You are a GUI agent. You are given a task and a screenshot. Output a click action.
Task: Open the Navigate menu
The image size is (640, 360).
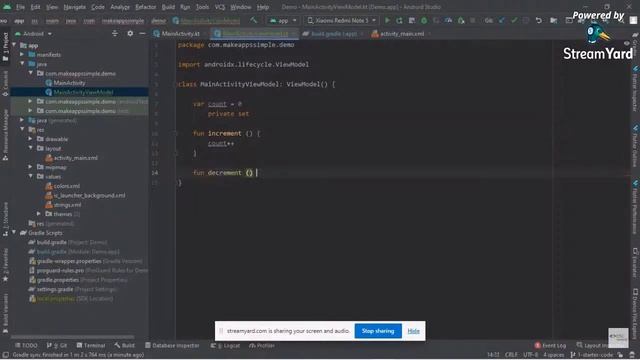(x=74, y=7)
